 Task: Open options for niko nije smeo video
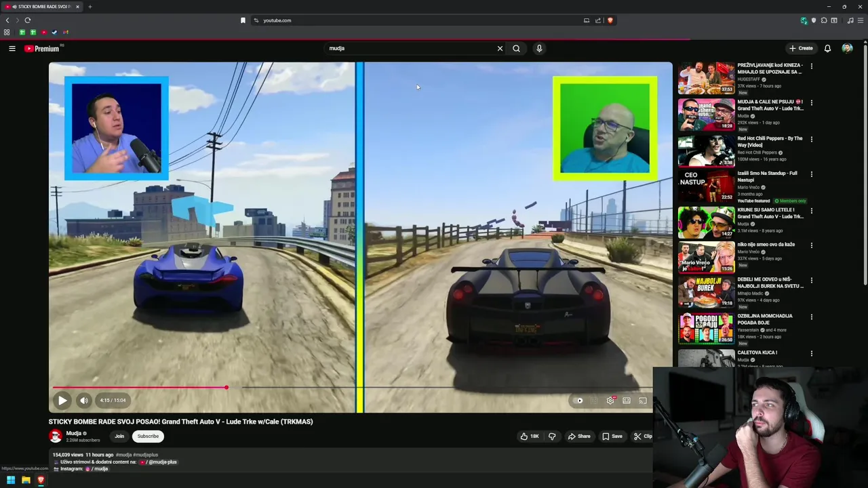[x=811, y=245]
